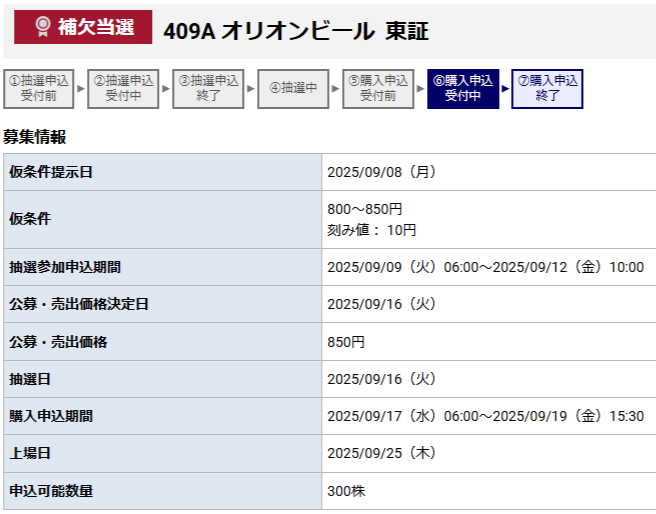
Task: Click the 300株 quantity value
Action: pos(346,491)
